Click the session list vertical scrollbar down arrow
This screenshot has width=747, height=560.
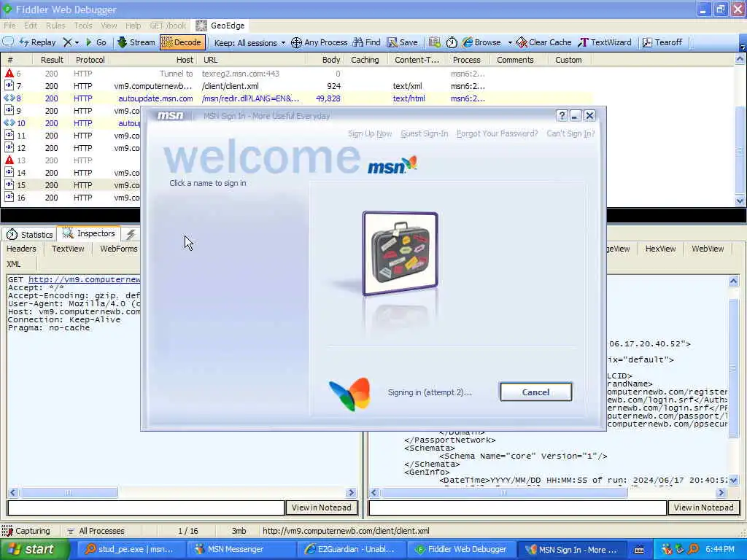(x=740, y=201)
